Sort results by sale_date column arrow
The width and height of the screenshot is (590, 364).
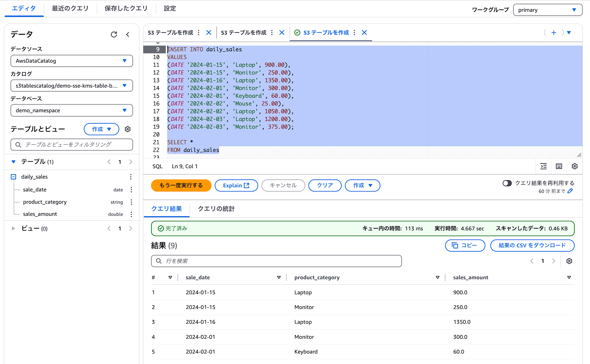(279, 278)
